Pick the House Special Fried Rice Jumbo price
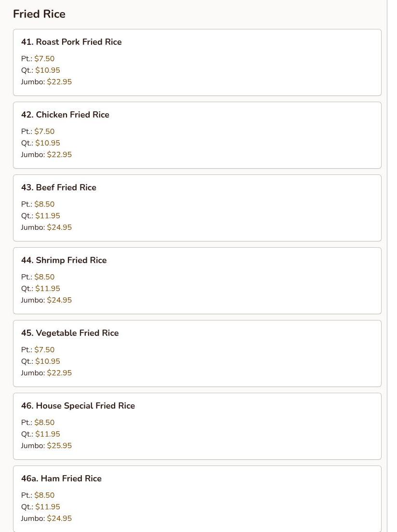The width and height of the screenshot is (397, 532). tap(59, 446)
